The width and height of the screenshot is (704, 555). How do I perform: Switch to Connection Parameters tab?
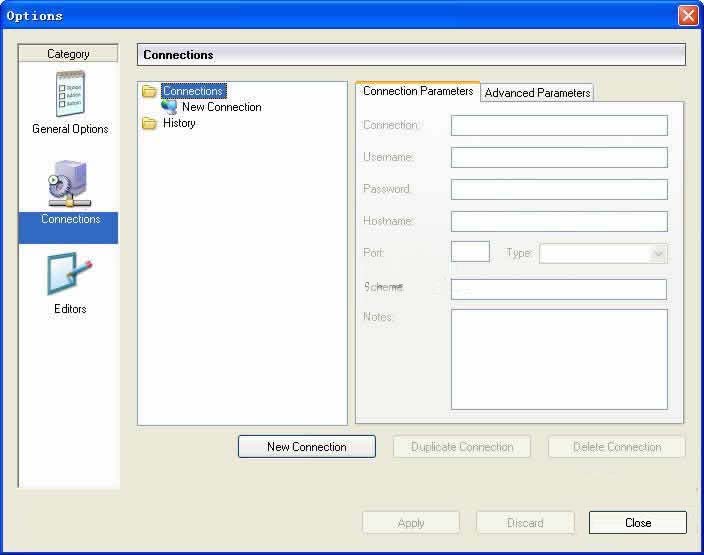pyautogui.click(x=418, y=91)
